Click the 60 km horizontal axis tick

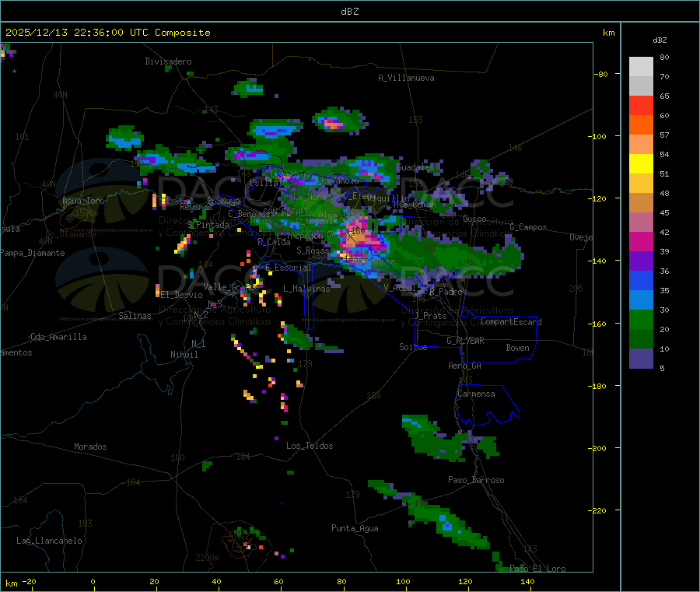[x=278, y=582]
